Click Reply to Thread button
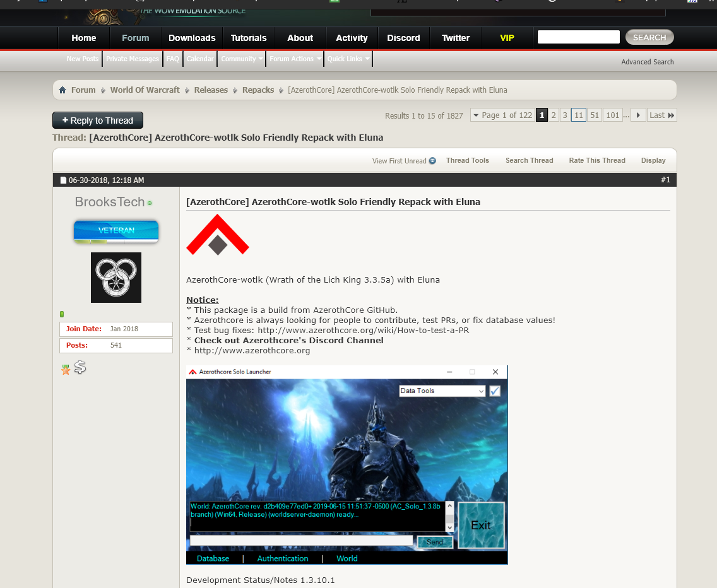 pyautogui.click(x=98, y=121)
